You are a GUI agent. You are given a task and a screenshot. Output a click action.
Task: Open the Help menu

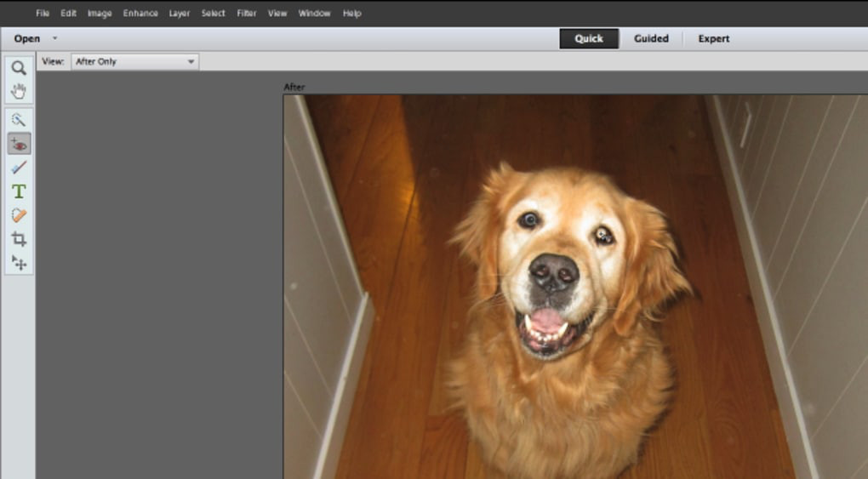pyautogui.click(x=352, y=14)
